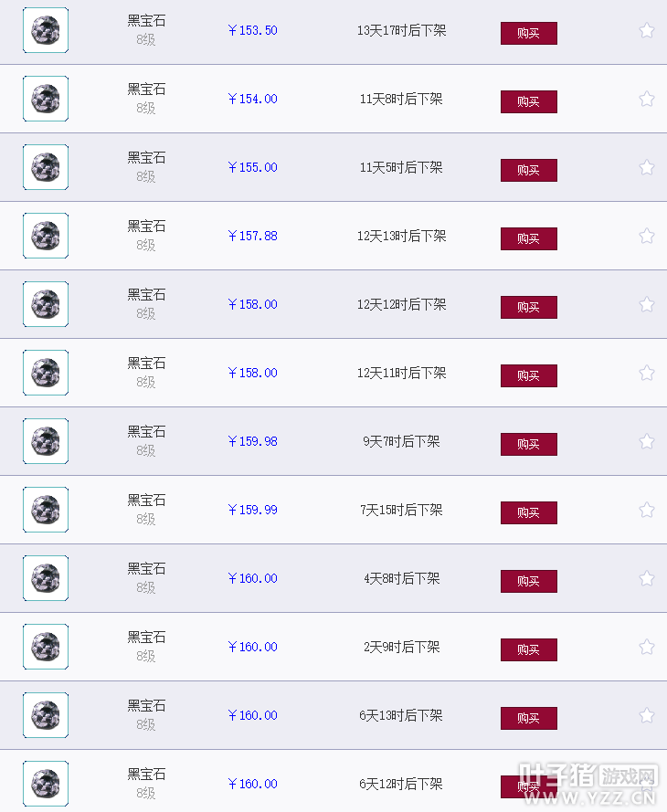This screenshot has width=667, height=812.
Task: Star the listing expiring in 11天5时
Action: click(646, 167)
